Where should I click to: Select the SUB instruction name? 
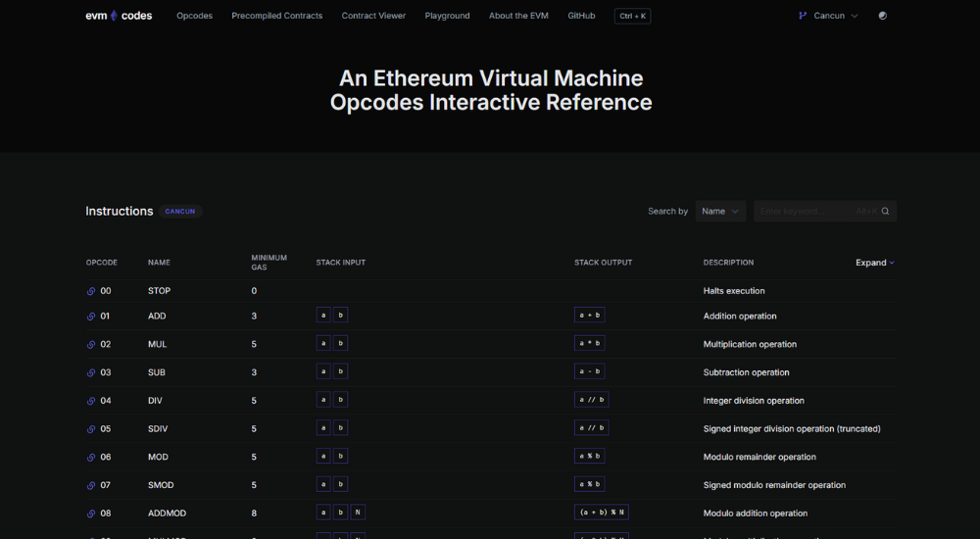tap(157, 372)
